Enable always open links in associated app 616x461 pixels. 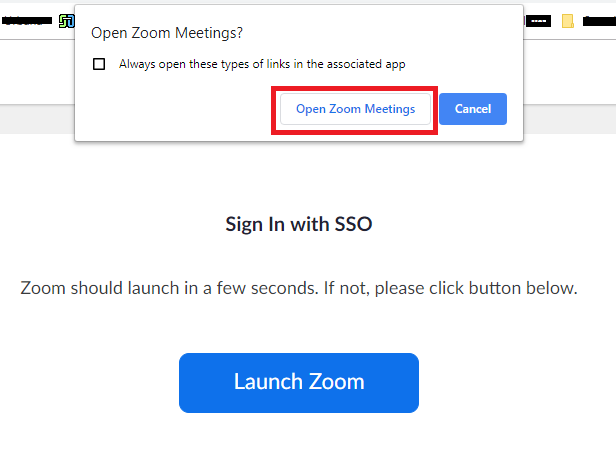coord(99,64)
